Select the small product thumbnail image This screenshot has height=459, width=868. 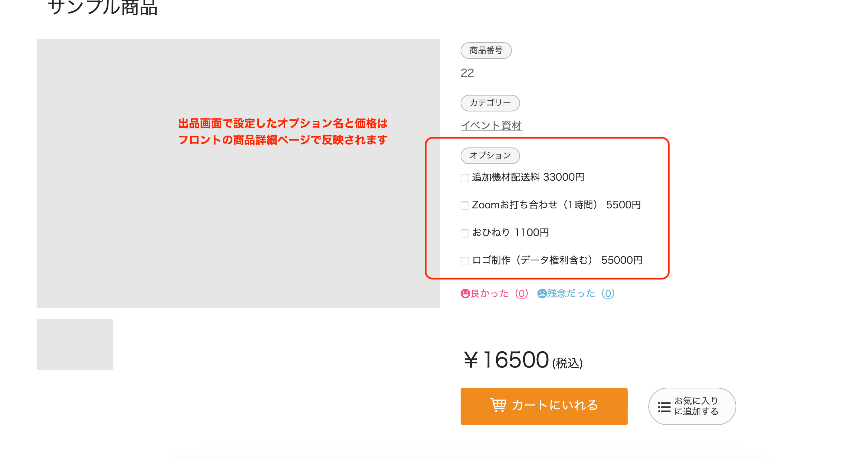(x=75, y=344)
